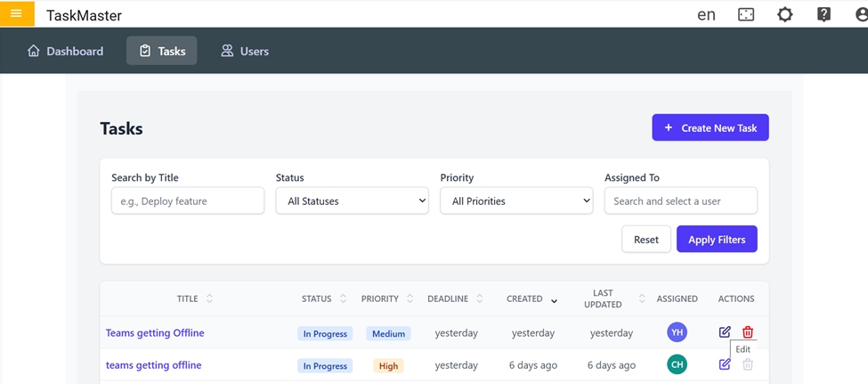
Task: Switch theme using the sun icon
Action: coord(784,15)
